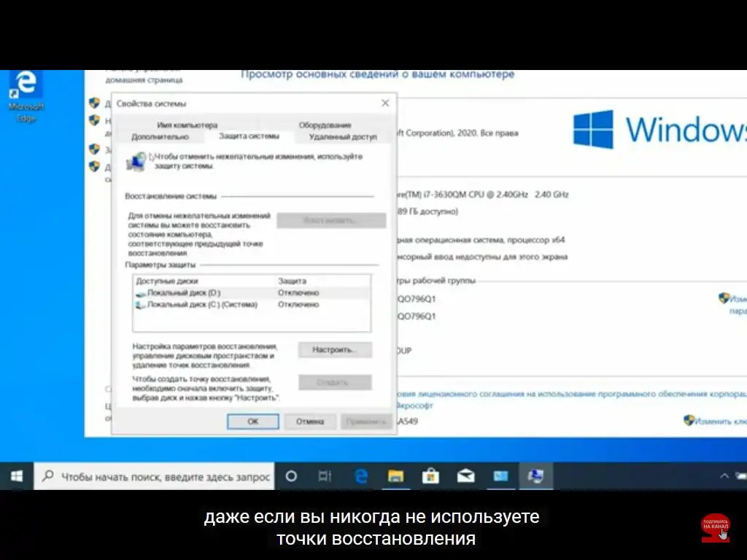
Task: Switch to Имя компьютера tab
Action: coord(187,125)
